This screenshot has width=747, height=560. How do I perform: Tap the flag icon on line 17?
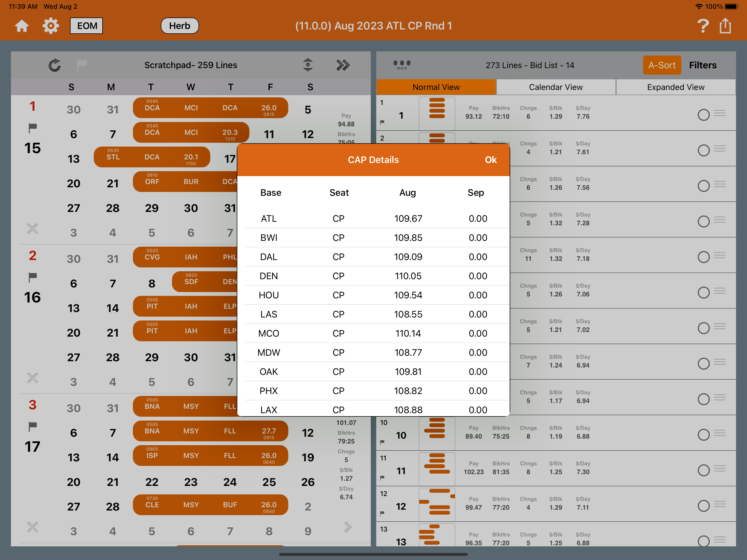click(x=33, y=427)
